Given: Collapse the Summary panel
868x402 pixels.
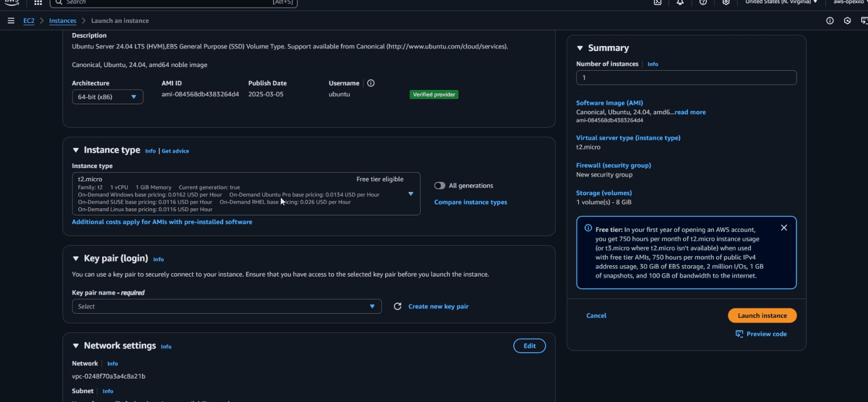Looking at the screenshot, I should [x=580, y=48].
